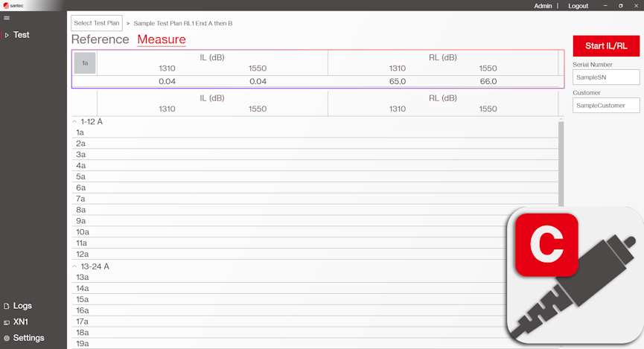The image size is (644, 349).
Task: Click the vertical scrollbar of the channel list
Action: point(561,164)
